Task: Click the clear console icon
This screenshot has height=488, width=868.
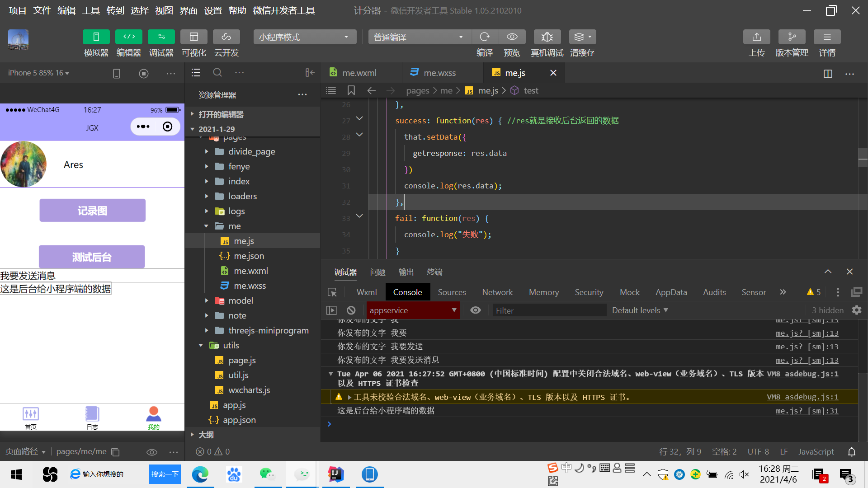Action: (351, 310)
